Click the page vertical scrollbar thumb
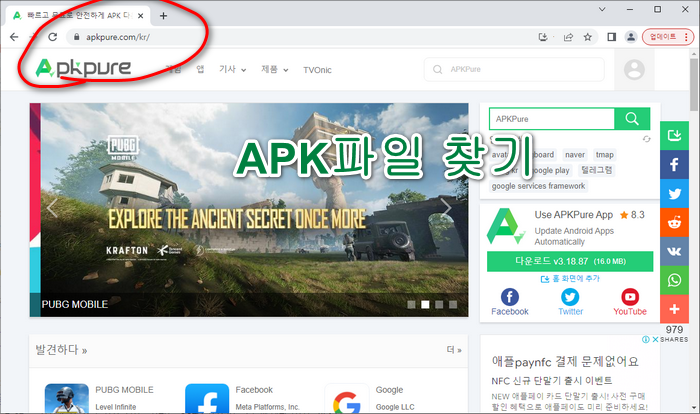Viewport: 700px width, 414px height. pyautogui.click(x=694, y=85)
